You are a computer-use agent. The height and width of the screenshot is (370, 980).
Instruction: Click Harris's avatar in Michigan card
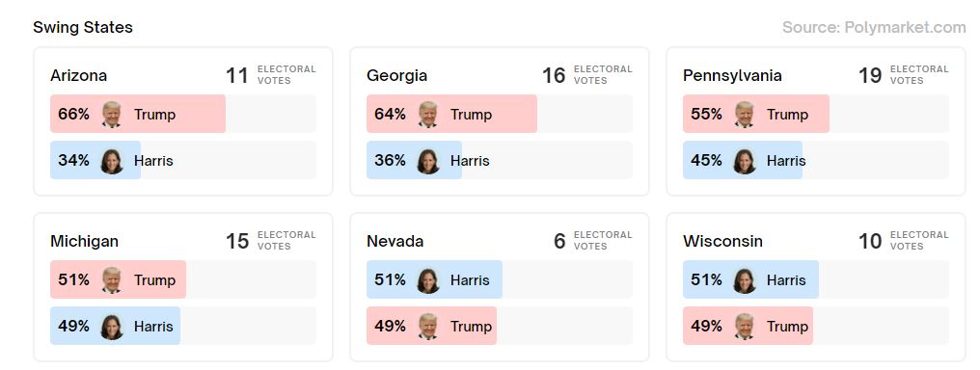[x=111, y=327]
